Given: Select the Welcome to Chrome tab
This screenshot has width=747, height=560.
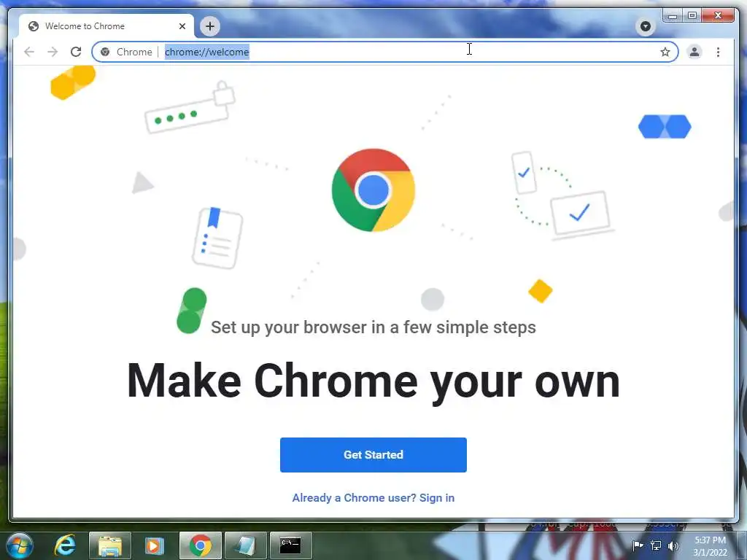Looking at the screenshot, I should point(106,26).
